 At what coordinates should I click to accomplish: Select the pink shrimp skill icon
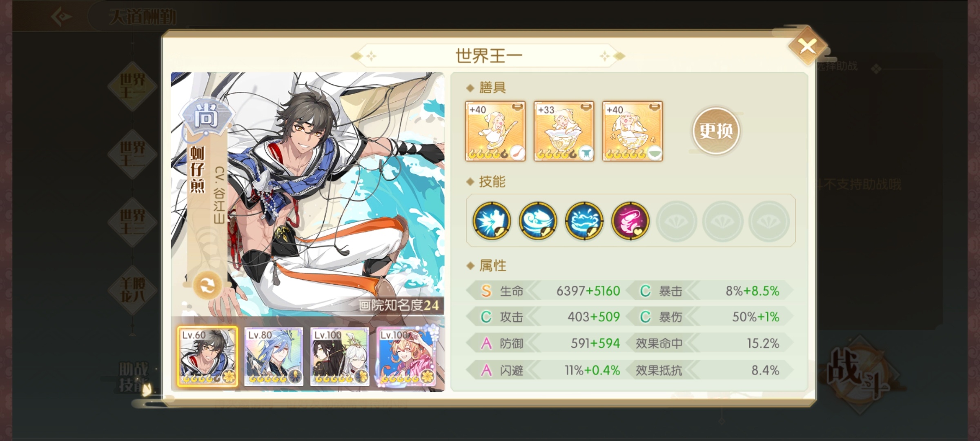(630, 221)
